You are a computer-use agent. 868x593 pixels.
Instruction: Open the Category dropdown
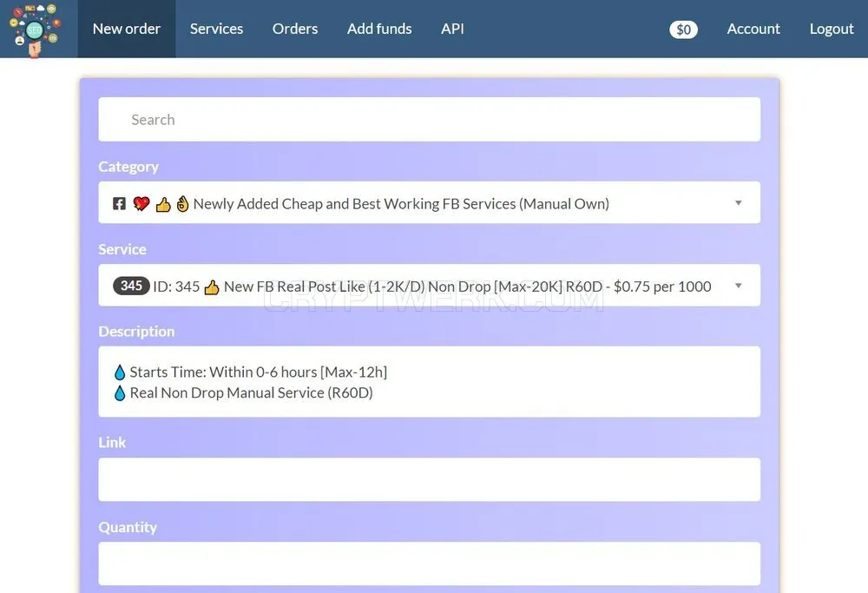tap(429, 202)
